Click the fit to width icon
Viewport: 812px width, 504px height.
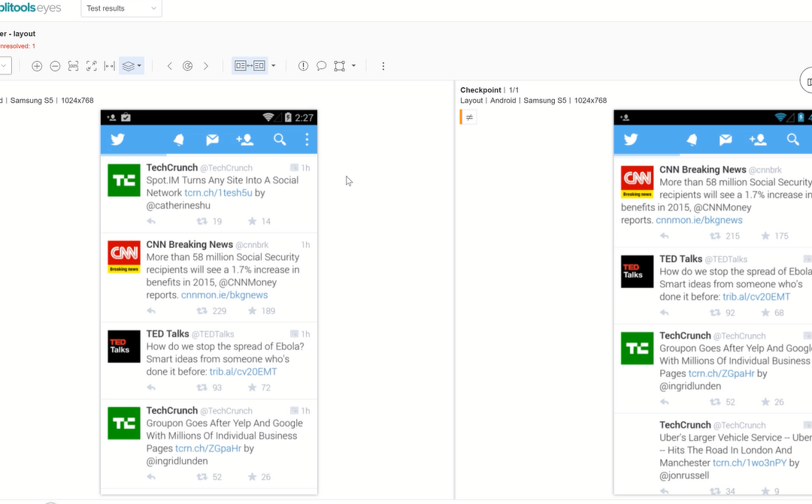pyautogui.click(x=109, y=66)
